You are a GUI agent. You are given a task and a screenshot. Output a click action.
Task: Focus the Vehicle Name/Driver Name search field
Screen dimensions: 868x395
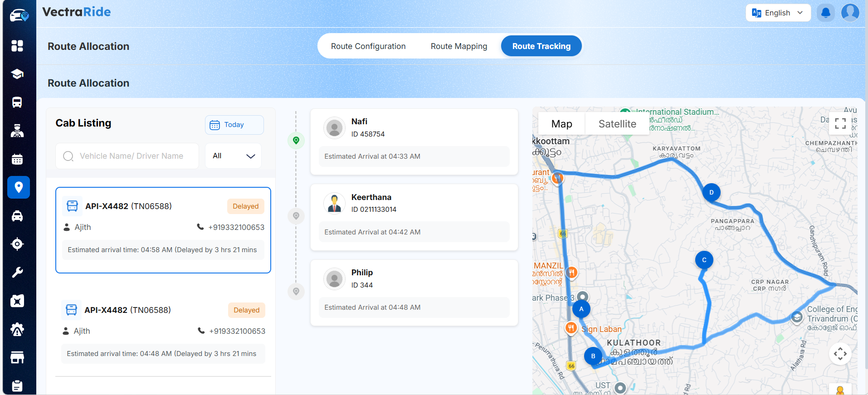[x=127, y=156]
